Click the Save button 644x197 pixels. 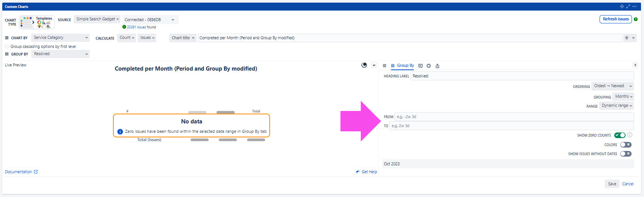(x=612, y=184)
